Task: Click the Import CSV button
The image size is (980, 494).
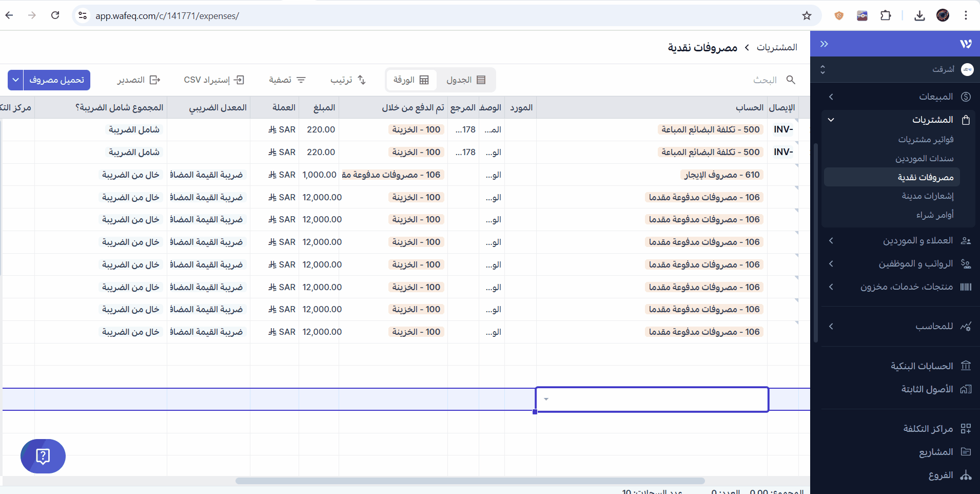Action: pyautogui.click(x=214, y=80)
